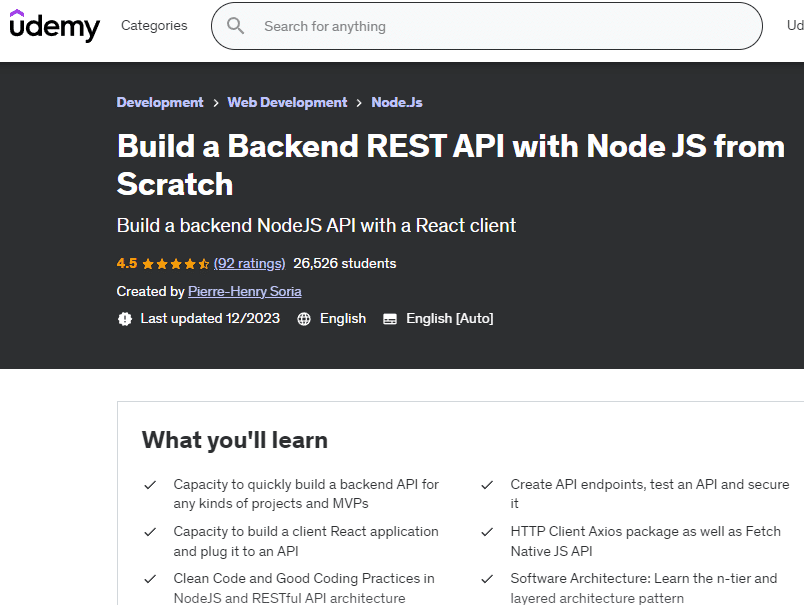Viewport: 804px width, 605px height.
Task: Open the Categories menu
Action: click(x=154, y=26)
